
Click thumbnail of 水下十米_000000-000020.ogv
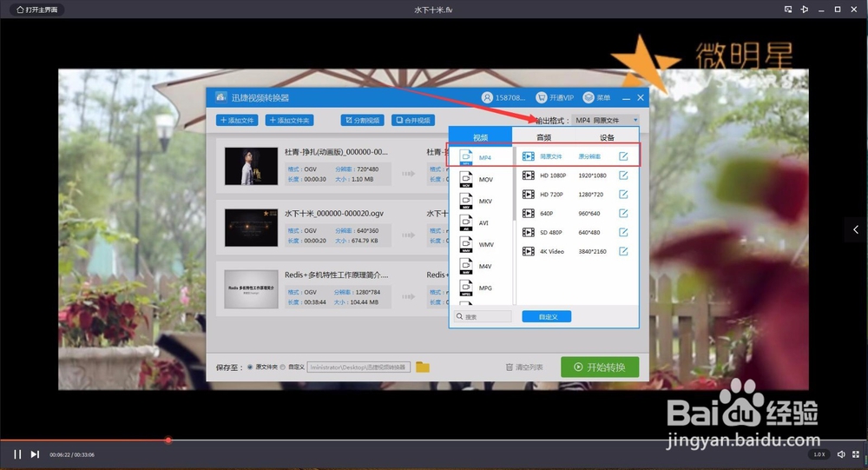click(x=252, y=228)
